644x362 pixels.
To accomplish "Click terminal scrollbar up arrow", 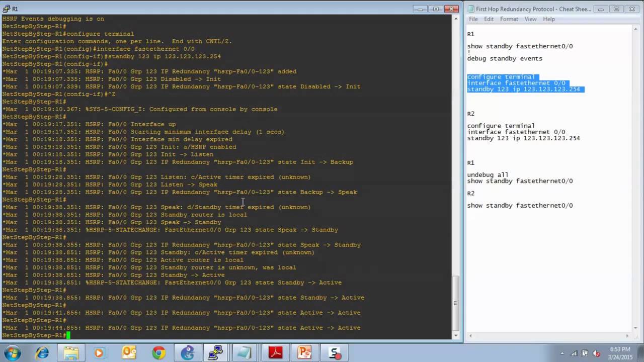I will point(455,19).
